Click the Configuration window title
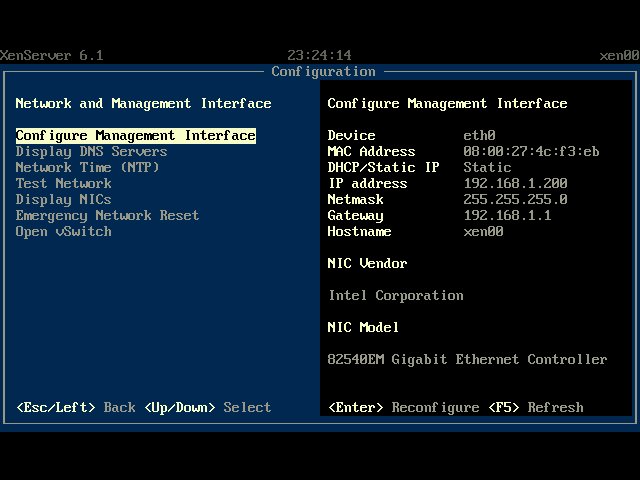 point(323,72)
